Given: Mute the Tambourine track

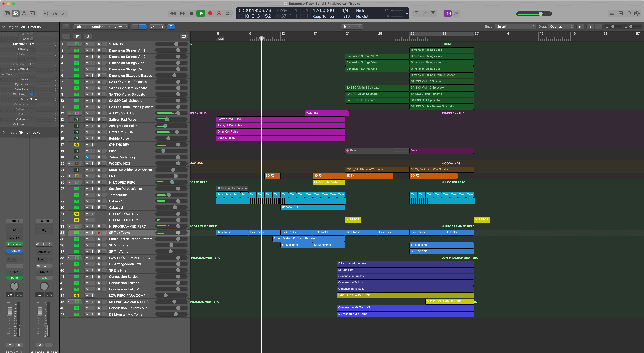Looking at the screenshot, I should (x=87, y=195).
